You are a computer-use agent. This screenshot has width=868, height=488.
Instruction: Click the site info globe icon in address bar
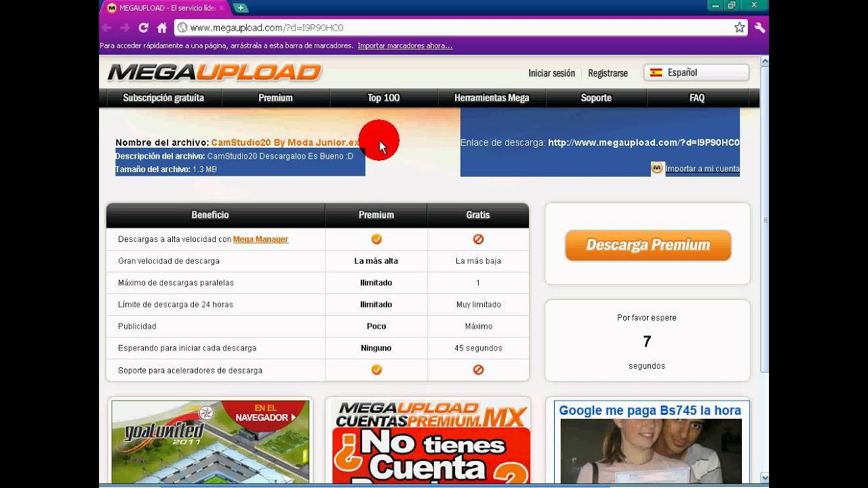coord(182,28)
